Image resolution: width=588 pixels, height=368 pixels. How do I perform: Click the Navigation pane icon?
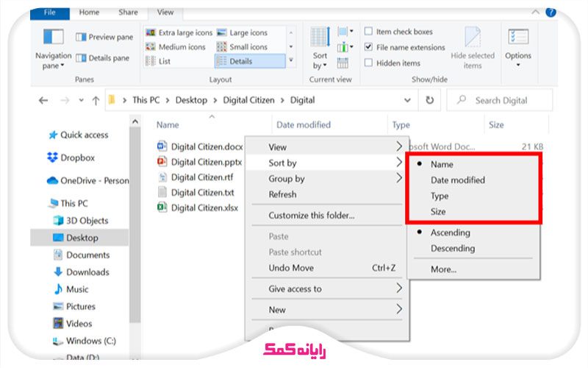tap(54, 38)
